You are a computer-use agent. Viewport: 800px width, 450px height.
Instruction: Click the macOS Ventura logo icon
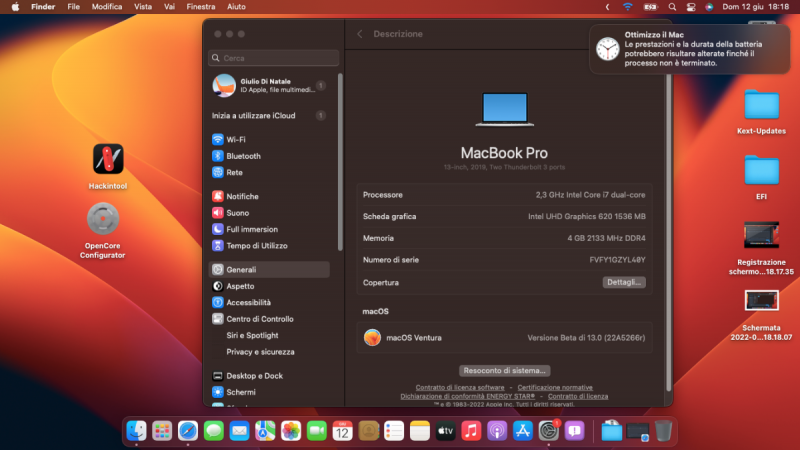click(x=372, y=337)
